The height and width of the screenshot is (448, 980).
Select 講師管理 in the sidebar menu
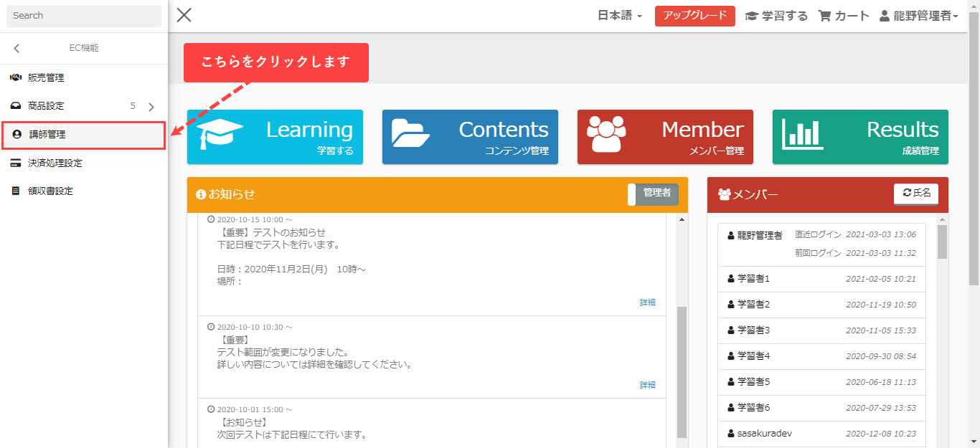(47, 135)
